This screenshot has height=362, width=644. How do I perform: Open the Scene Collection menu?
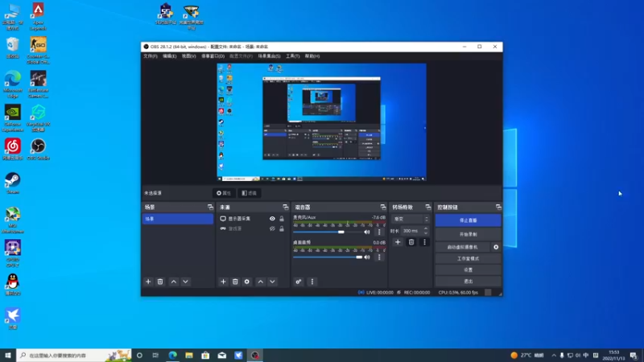[x=269, y=56]
